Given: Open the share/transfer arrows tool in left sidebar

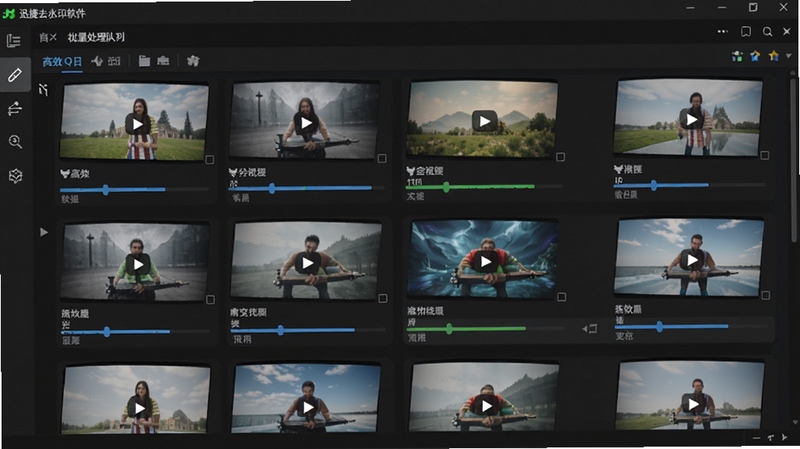Looking at the screenshot, I should [x=15, y=109].
